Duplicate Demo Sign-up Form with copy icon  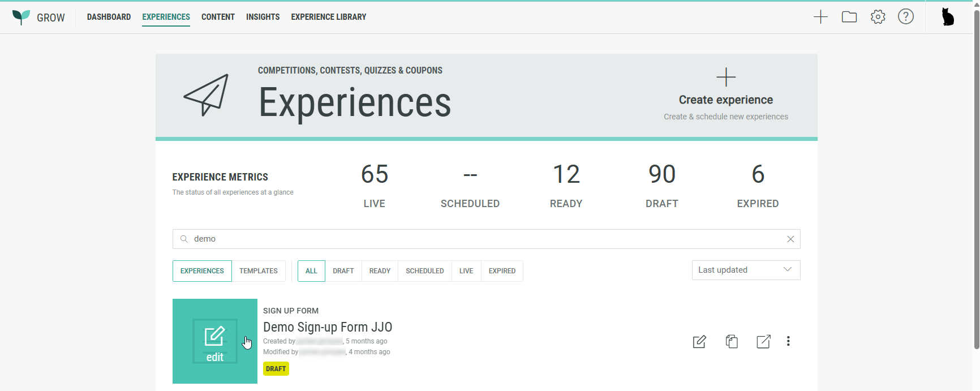[732, 341]
